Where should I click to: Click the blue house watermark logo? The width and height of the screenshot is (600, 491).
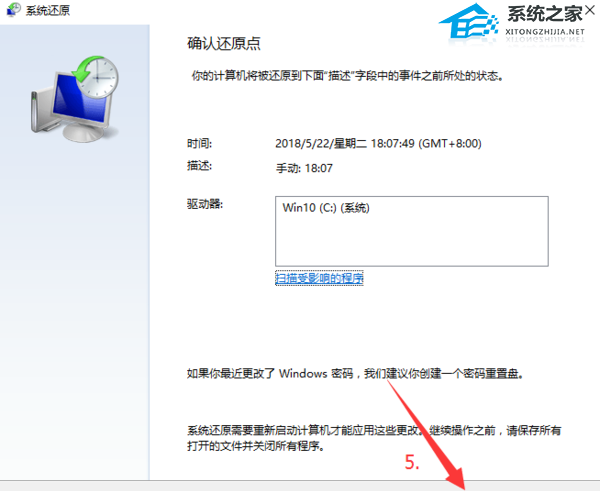point(469,21)
